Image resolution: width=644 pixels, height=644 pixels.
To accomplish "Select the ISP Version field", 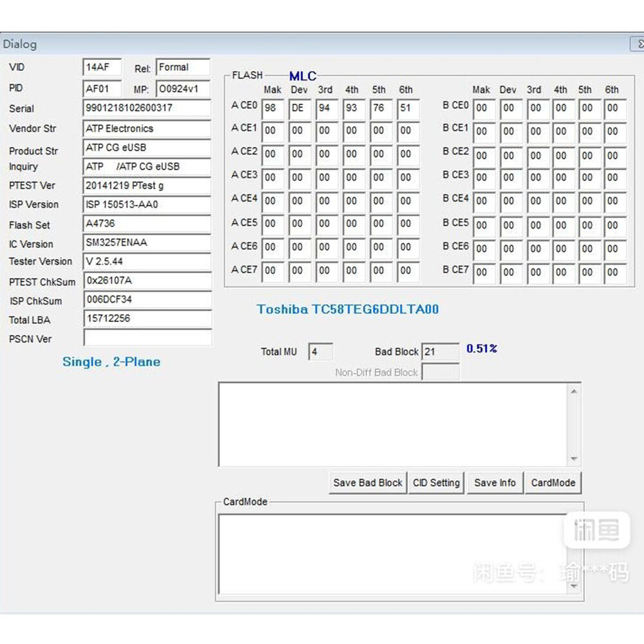I will [147, 205].
